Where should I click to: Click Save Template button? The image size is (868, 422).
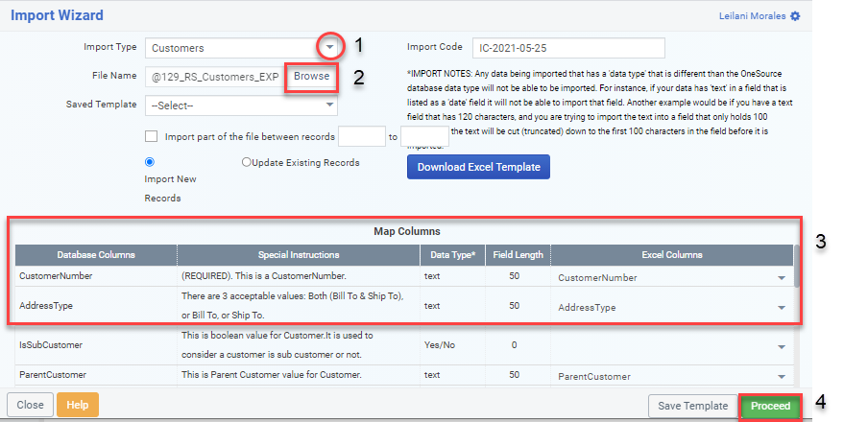click(x=692, y=406)
